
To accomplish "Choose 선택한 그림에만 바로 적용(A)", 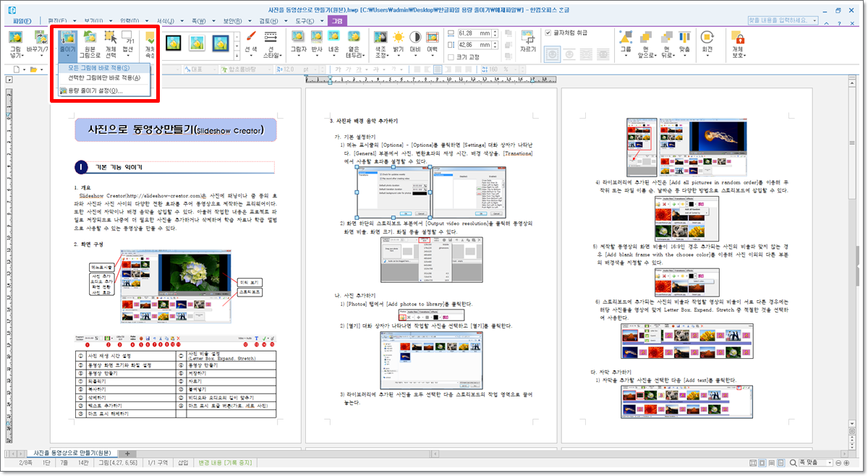I will (x=103, y=77).
